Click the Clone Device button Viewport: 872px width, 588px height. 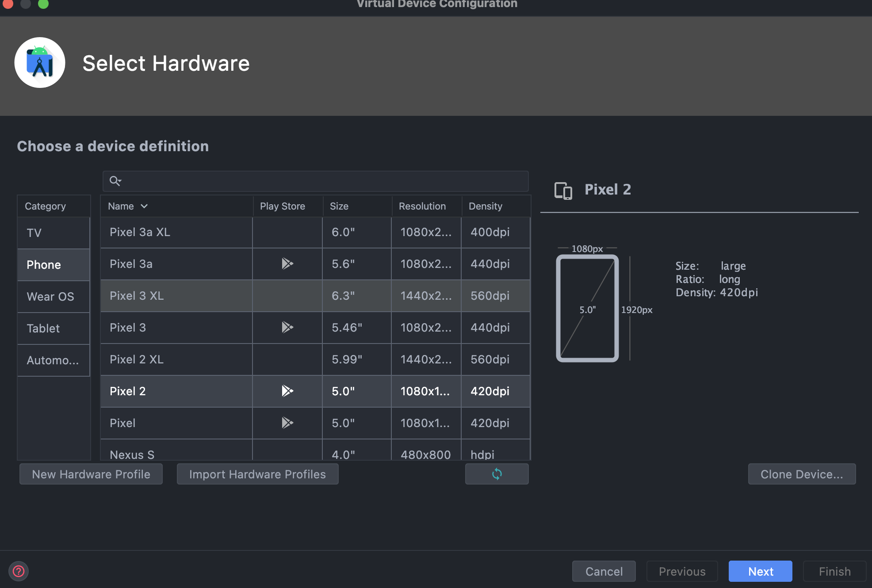(801, 474)
